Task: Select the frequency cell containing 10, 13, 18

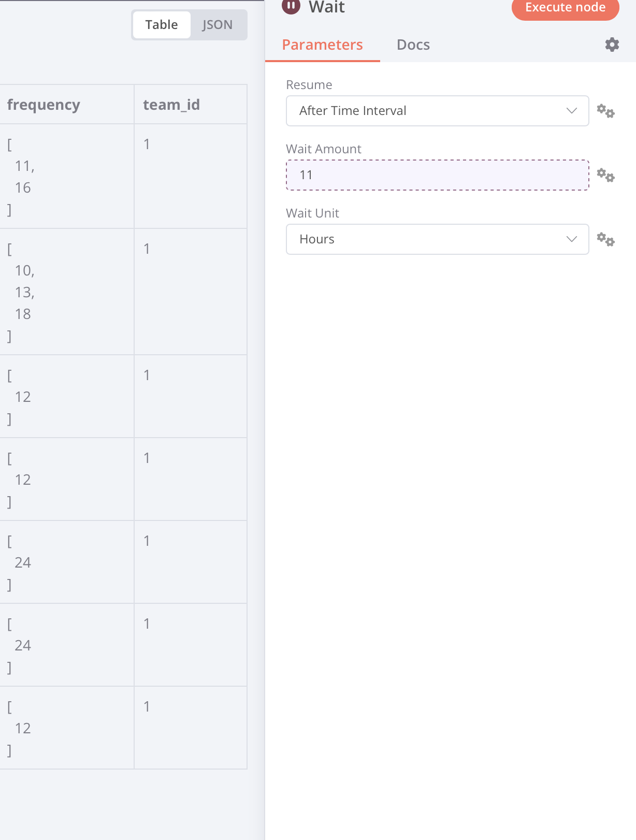Action: [x=66, y=292]
